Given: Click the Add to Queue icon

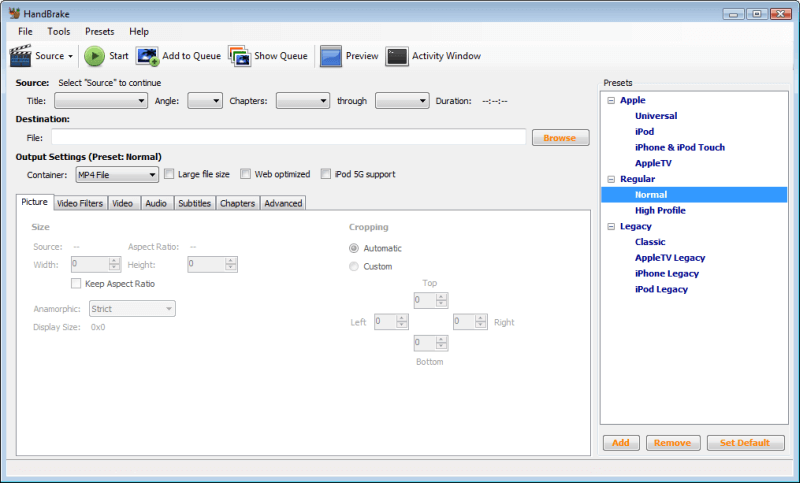Looking at the screenshot, I should tap(147, 56).
